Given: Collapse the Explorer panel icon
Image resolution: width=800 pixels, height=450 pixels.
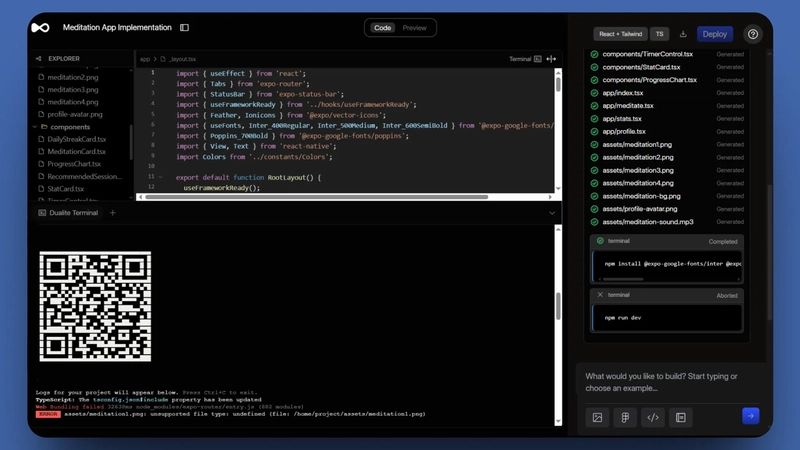Looking at the screenshot, I should coord(38,59).
